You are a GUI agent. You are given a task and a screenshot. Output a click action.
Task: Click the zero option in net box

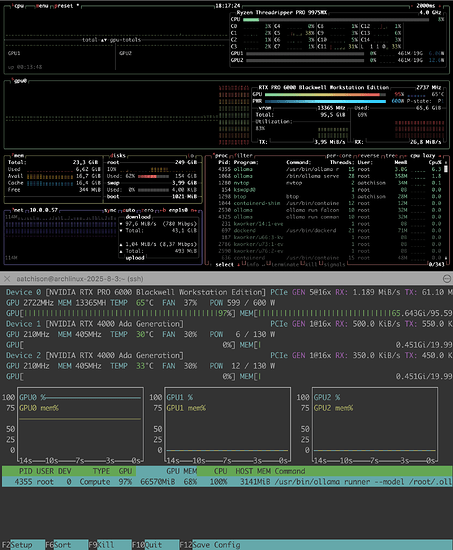tap(147, 210)
